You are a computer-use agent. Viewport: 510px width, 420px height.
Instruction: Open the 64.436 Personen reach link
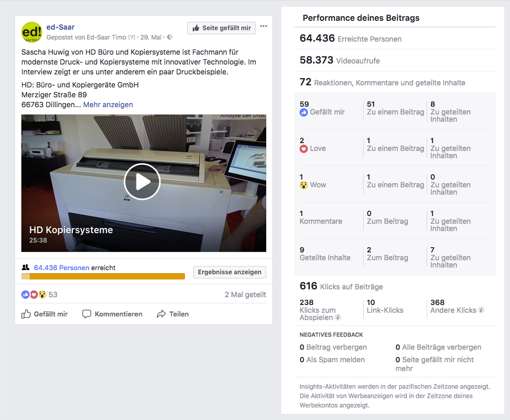(x=61, y=268)
